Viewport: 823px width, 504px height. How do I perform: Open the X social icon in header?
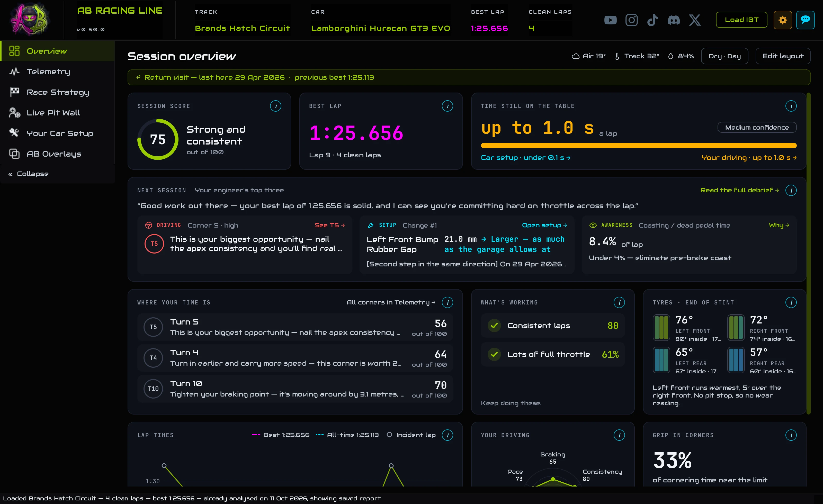(x=695, y=20)
